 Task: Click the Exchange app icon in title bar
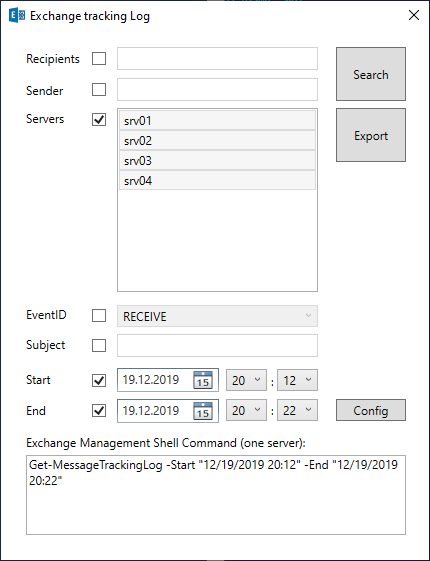coord(17,16)
